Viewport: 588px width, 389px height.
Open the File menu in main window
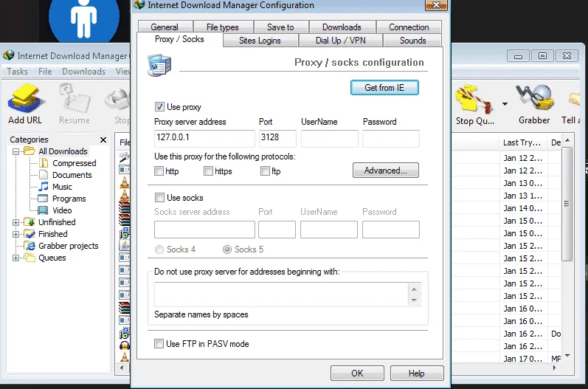(x=45, y=72)
